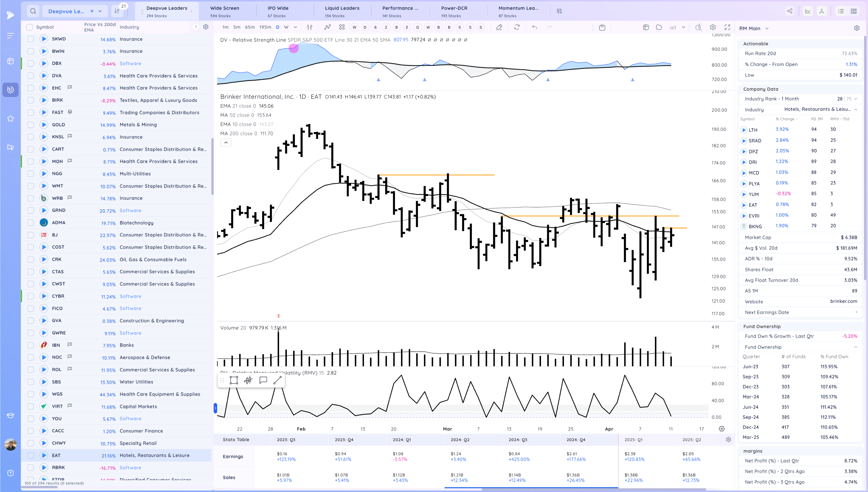The image size is (868, 492).
Task: Click the search magnifier icon
Action: click(x=33, y=11)
